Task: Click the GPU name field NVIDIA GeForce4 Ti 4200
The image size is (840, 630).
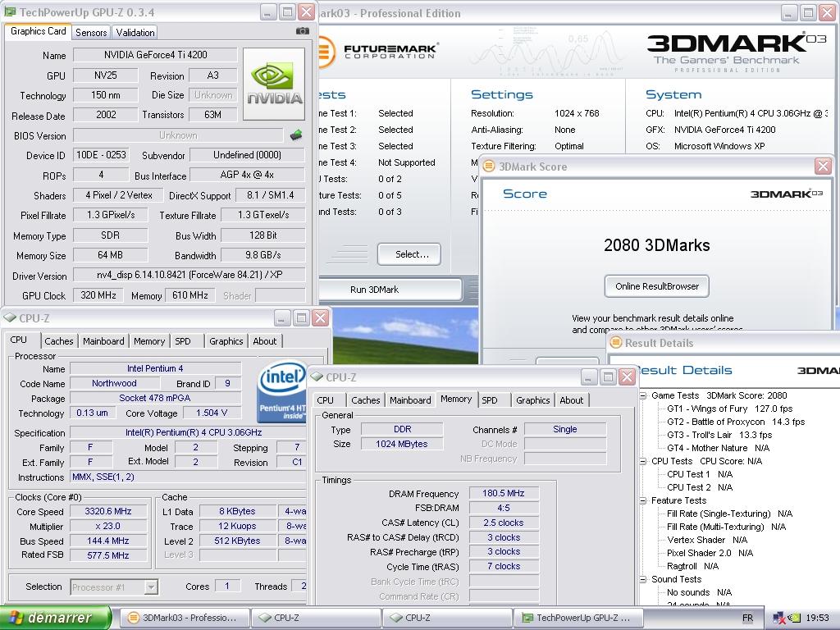Action: click(x=155, y=55)
